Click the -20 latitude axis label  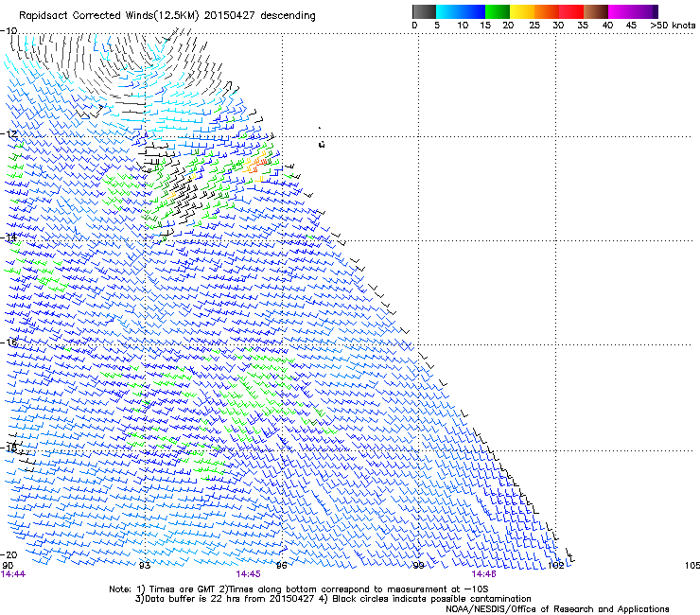9,554
